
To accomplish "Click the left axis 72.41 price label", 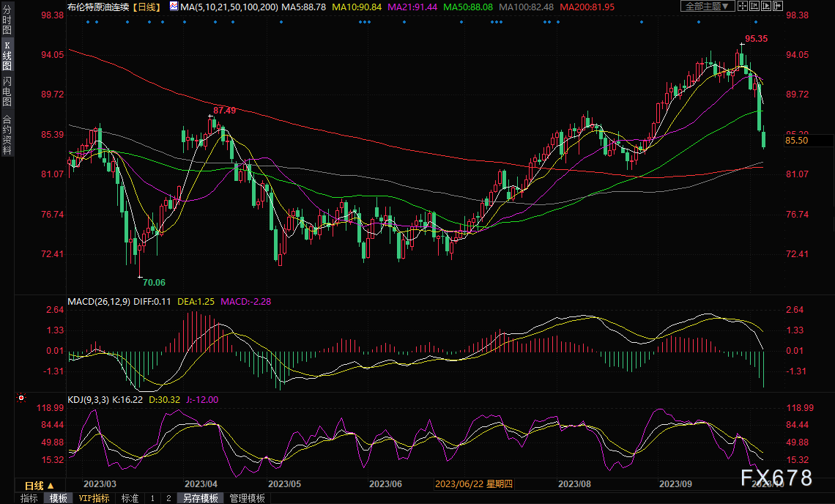I will (x=52, y=253).
